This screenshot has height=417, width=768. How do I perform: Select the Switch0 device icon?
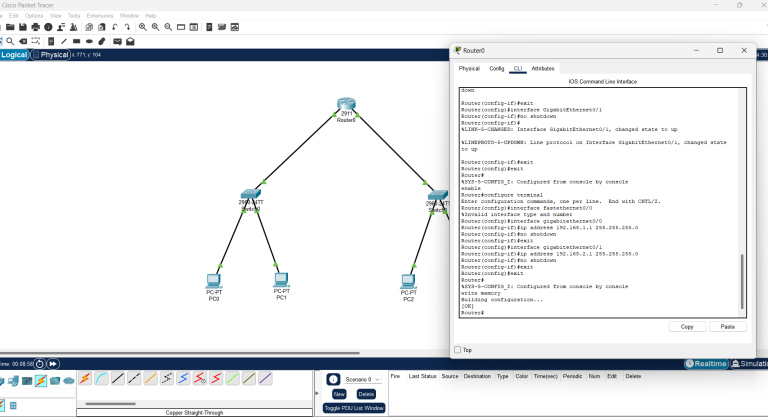(251, 194)
